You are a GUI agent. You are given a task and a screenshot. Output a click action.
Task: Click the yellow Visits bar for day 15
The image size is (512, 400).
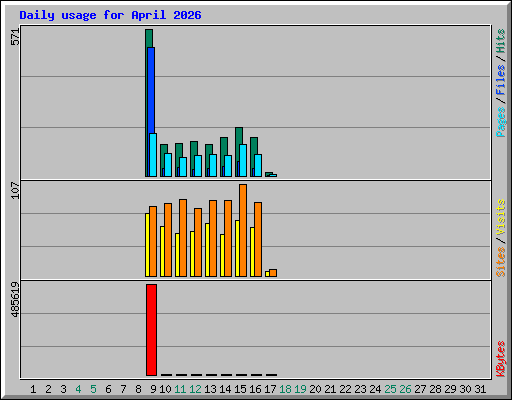click(237, 248)
